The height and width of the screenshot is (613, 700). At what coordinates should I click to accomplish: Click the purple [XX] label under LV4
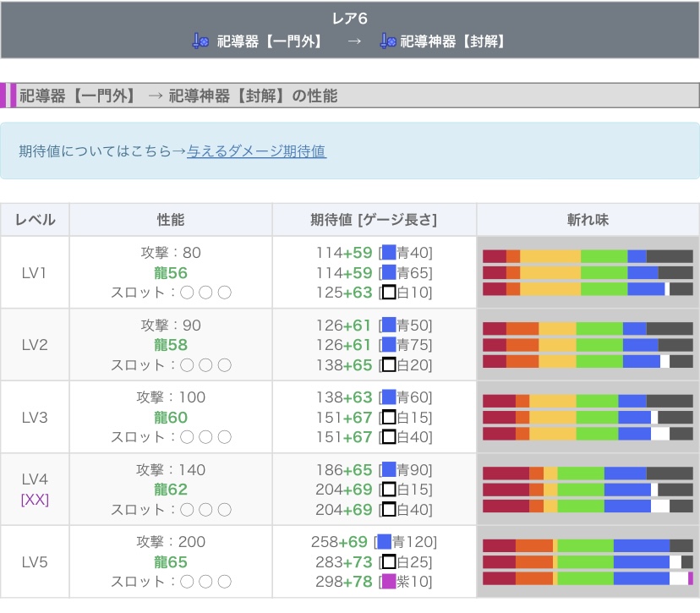(x=35, y=500)
